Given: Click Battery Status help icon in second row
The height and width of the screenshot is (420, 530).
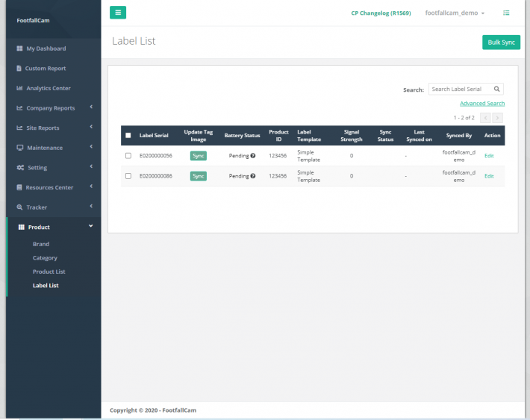Looking at the screenshot, I should pos(253,176).
